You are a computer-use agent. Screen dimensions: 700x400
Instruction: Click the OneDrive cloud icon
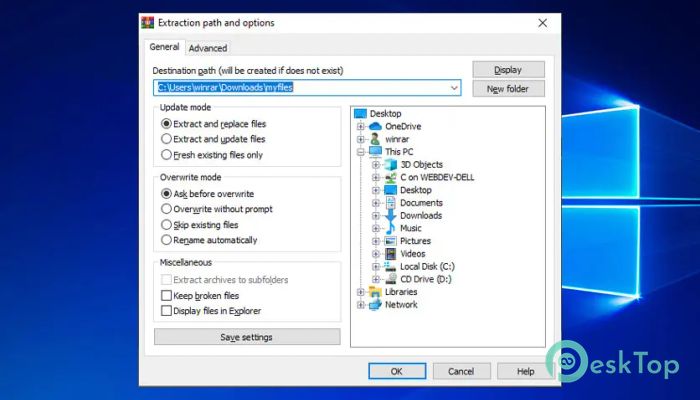tap(375, 126)
